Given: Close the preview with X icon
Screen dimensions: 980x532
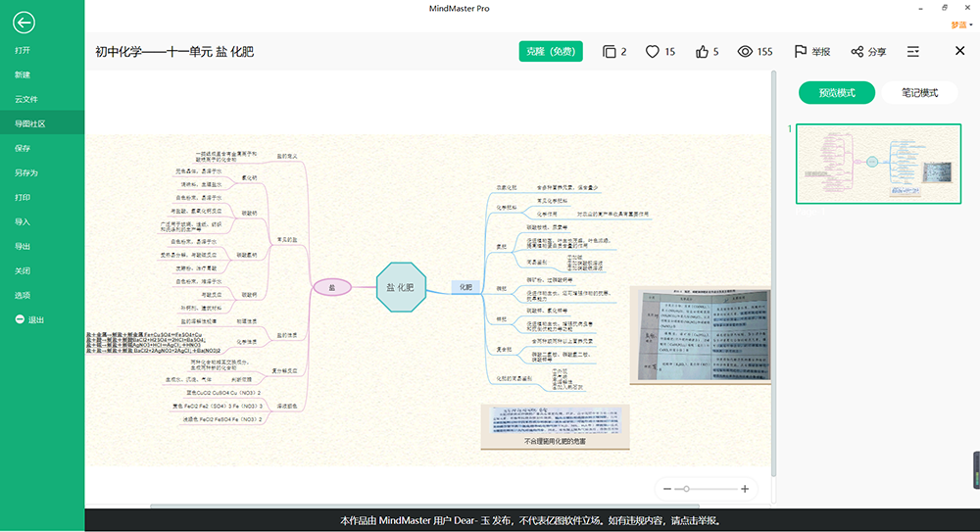Looking at the screenshot, I should coord(960,51).
